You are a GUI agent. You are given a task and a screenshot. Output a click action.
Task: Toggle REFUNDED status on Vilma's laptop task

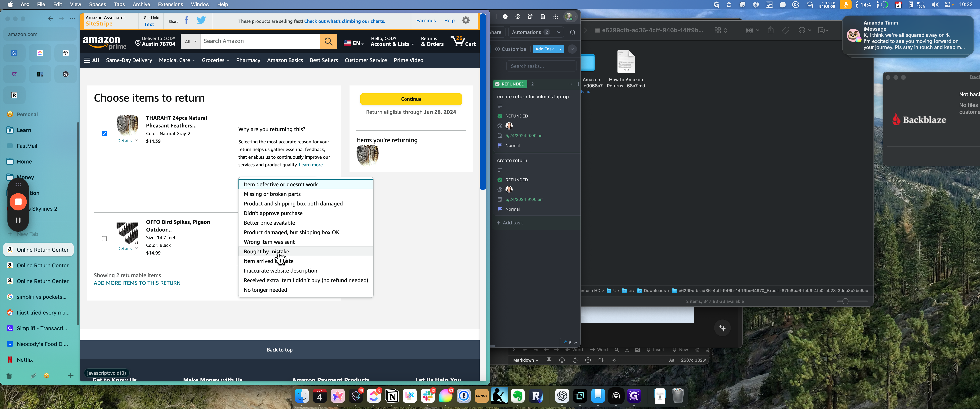tap(500, 116)
